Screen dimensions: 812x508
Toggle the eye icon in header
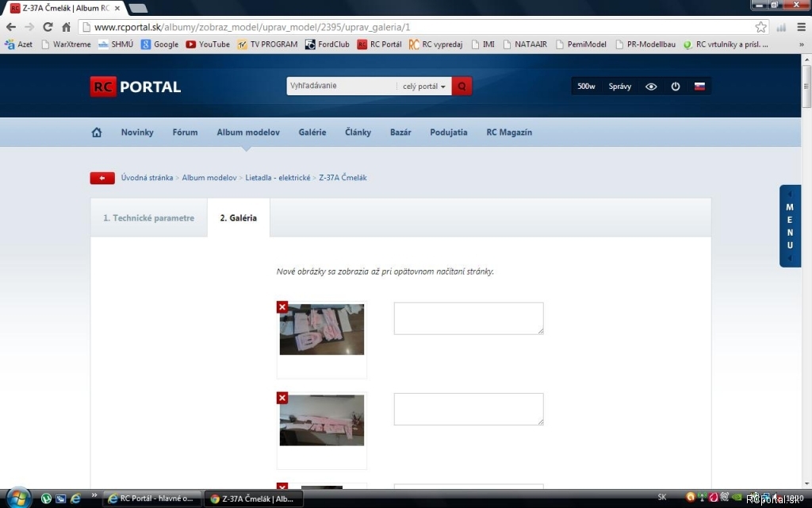click(651, 87)
